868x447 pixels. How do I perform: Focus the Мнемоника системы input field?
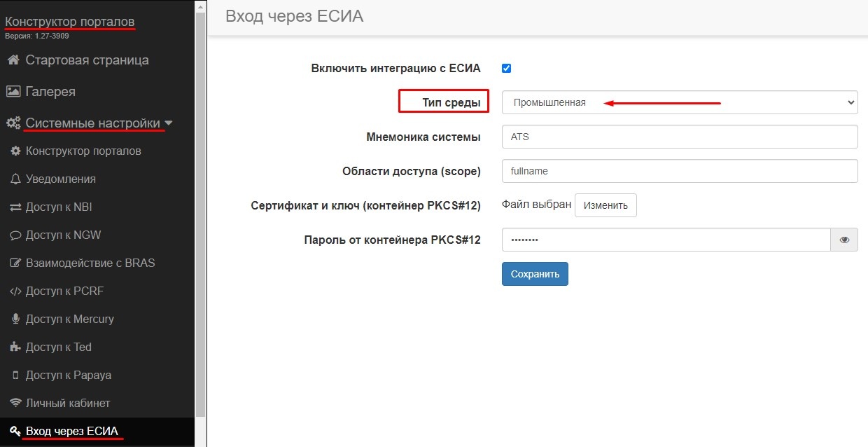680,137
